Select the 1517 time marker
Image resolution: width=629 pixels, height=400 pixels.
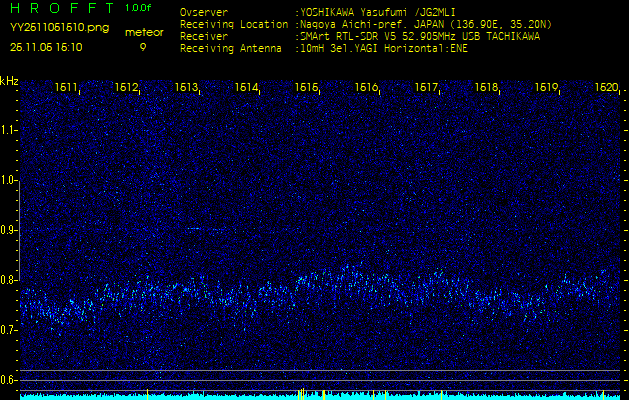(427, 88)
